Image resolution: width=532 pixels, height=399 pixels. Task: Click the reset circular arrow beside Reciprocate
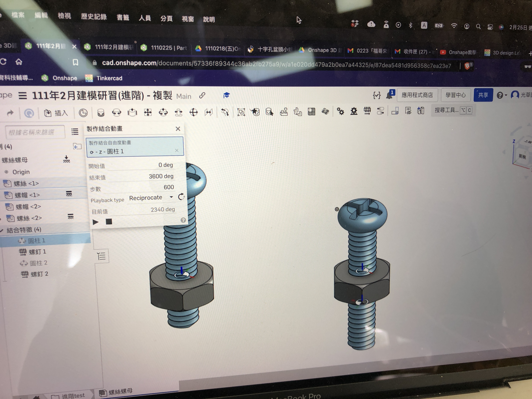click(x=181, y=197)
